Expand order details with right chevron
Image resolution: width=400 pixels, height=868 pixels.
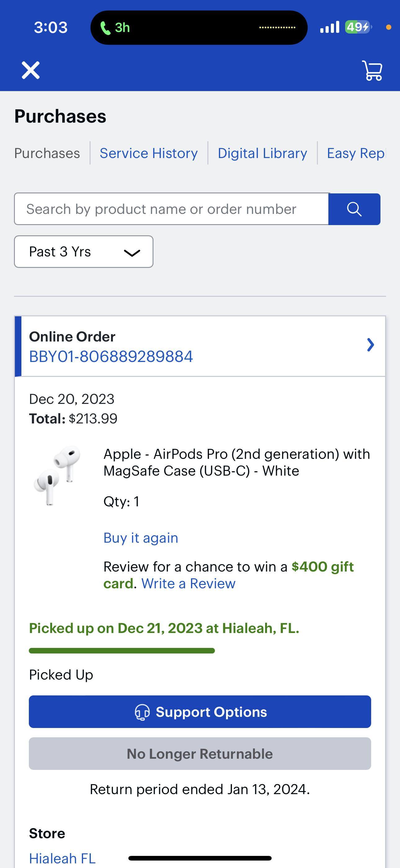tap(370, 345)
